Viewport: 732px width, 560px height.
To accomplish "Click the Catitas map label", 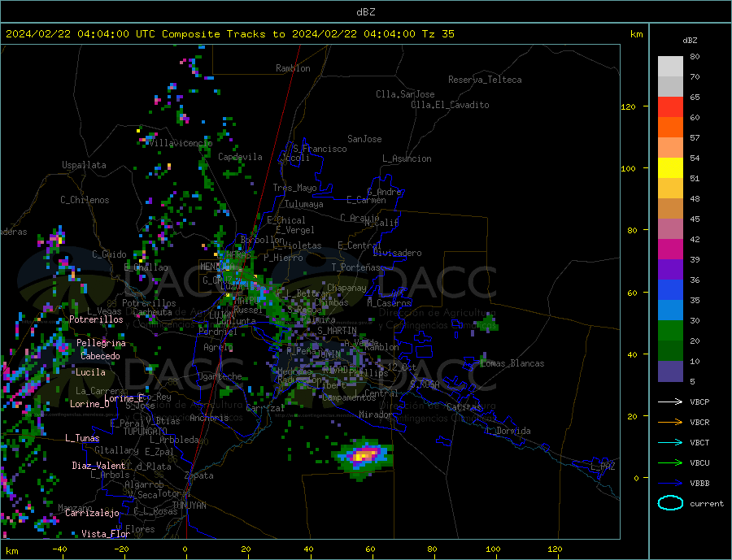I will [x=464, y=407].
